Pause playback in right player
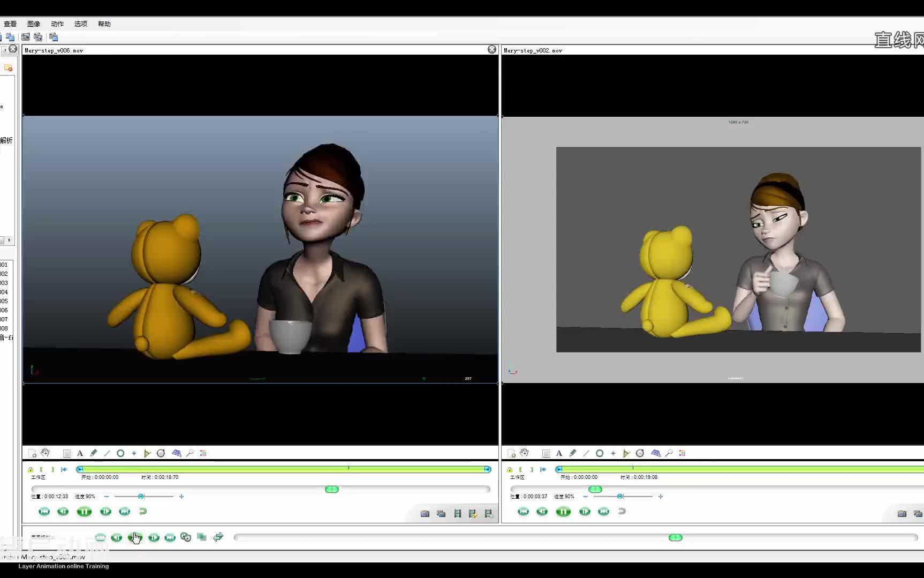The width and height of the screenshot is (924, 578). (x=563, y=512)
